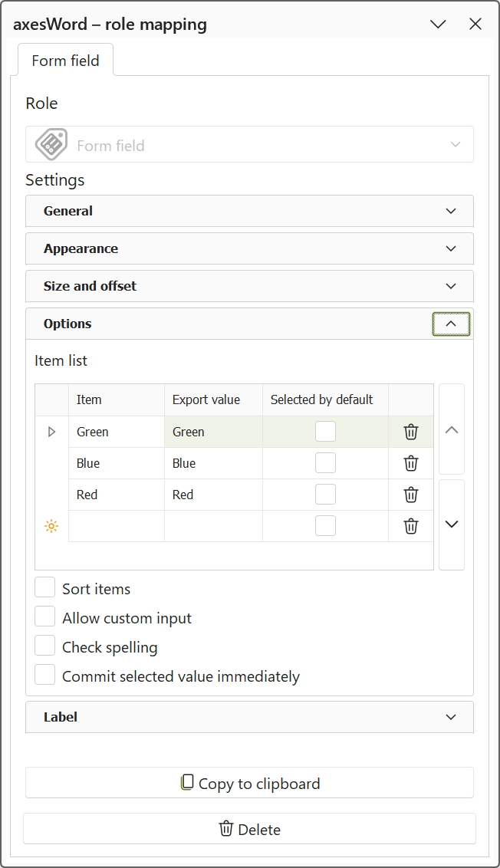The width and height of the screenshot is (500, 868).
Task: Delete the Red item row
Action: pyautogui.click(x=411, y=495)
